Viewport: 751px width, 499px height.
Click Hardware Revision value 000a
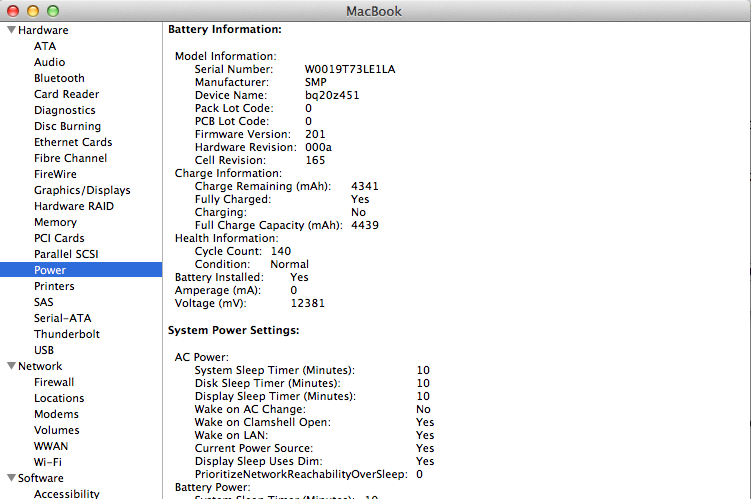pos(319,147)
